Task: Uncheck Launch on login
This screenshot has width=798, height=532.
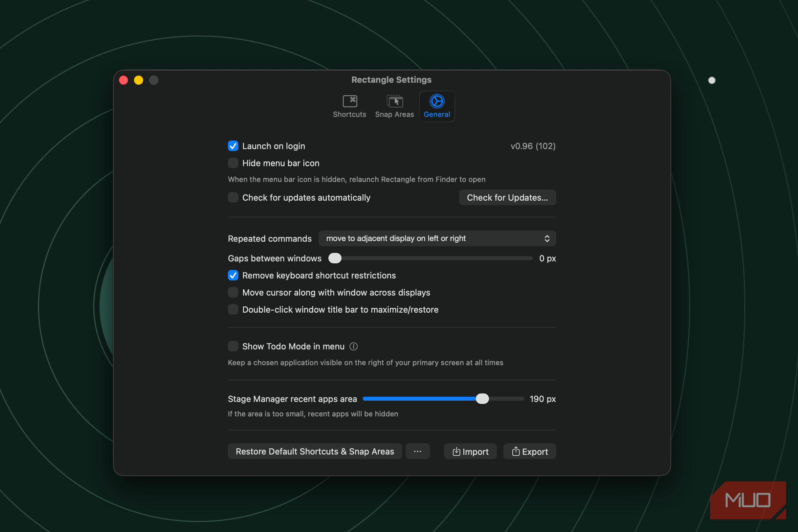Action: 233,146
